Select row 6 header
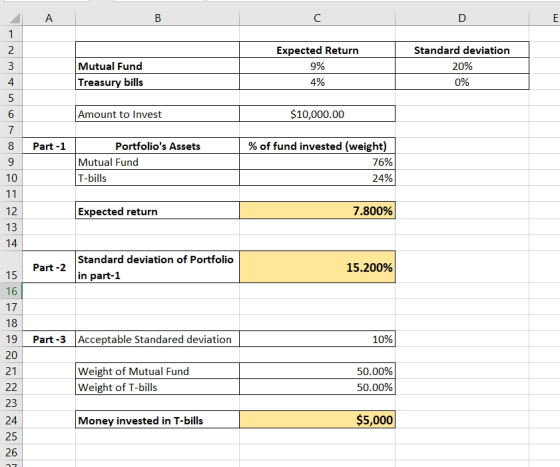This screenshot has height=467, width=560. click(x=11, y=114)
